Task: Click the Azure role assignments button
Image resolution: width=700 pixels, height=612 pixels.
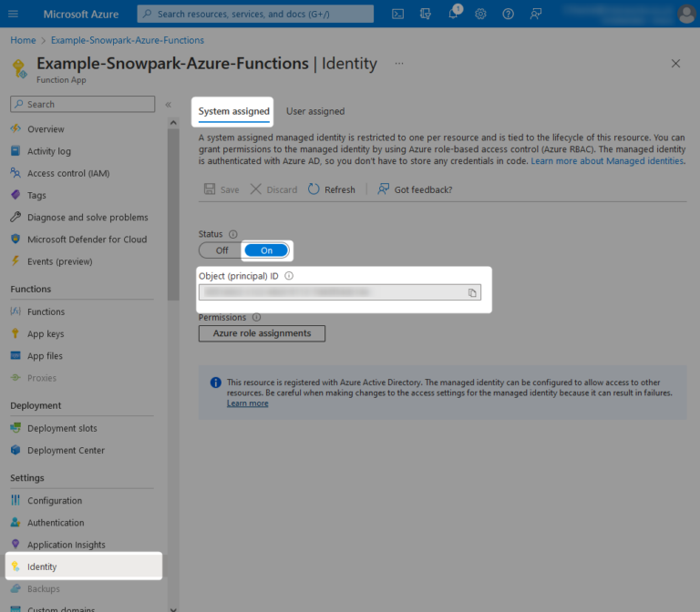Action: click(262, 333)
